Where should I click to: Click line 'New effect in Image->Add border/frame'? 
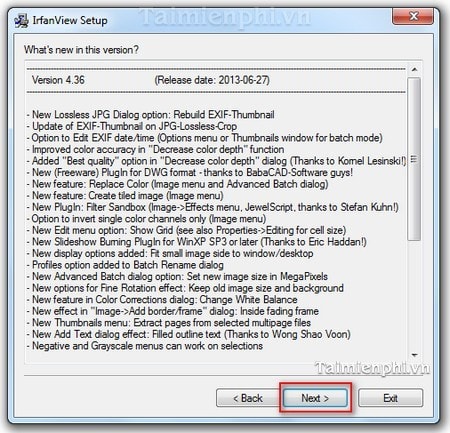tap(173, 311)
